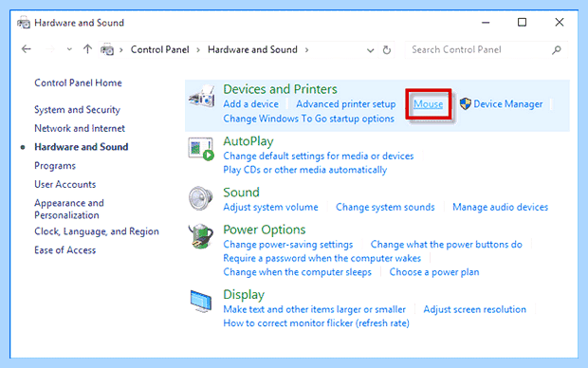Open the AutoPlay heading
The width and height of the screenshot is (588, 368).
point(248,141)
